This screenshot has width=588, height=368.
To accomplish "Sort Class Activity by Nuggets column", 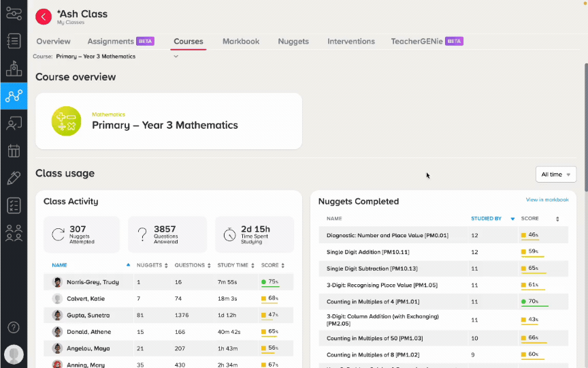I will [152, 265].
